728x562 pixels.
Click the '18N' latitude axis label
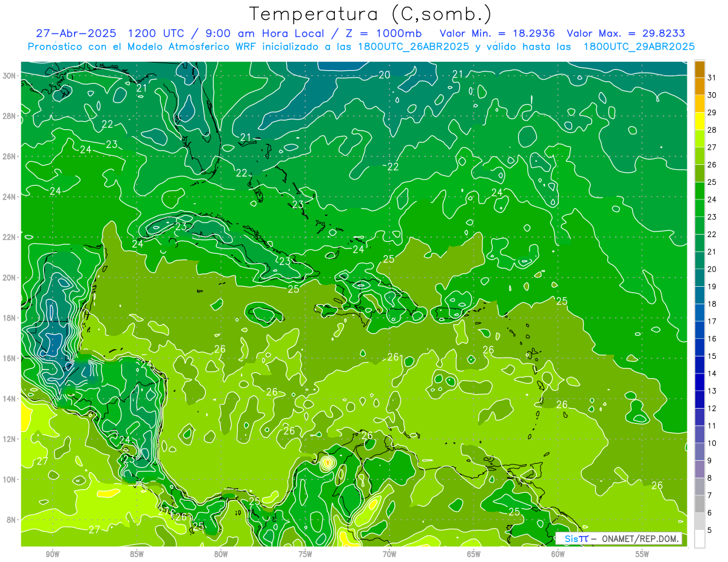9,318
